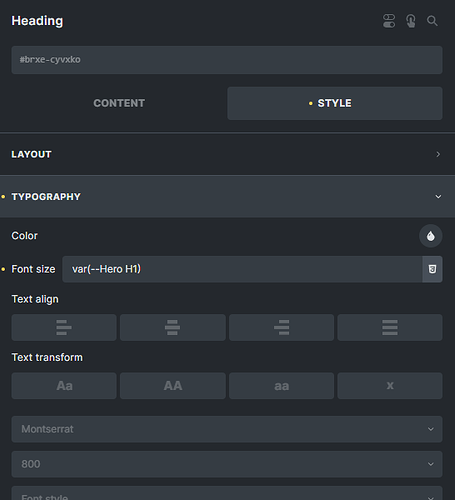Click the Text transform label
The image size is (455, 500).
[x=47, y=357]
